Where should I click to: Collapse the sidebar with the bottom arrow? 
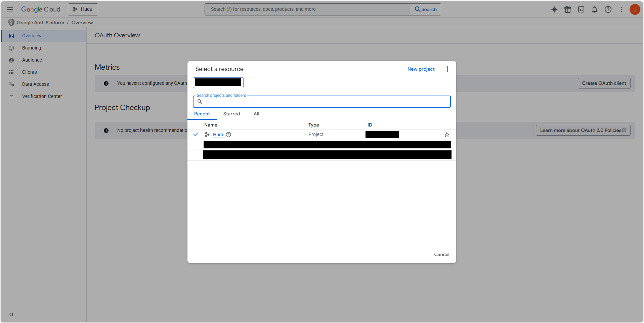(11, 315)
